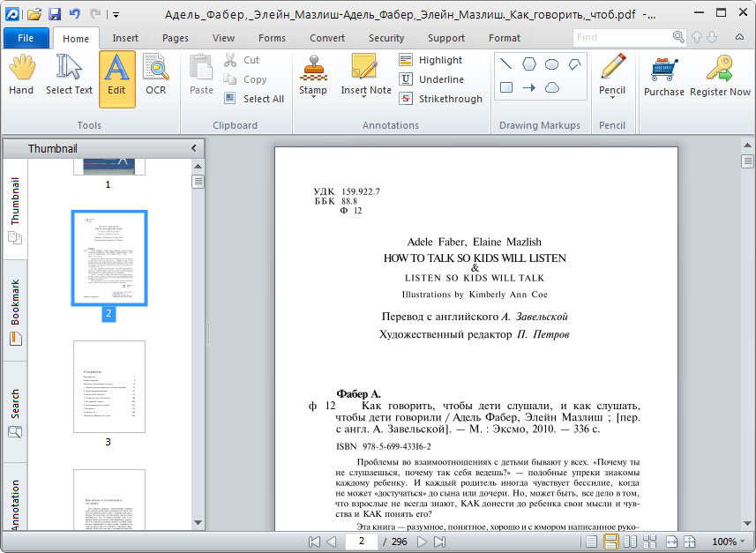The width and height of the screenshot is (756, 553).
Task: Open the Thumbnail side tab
Action: 15,210
